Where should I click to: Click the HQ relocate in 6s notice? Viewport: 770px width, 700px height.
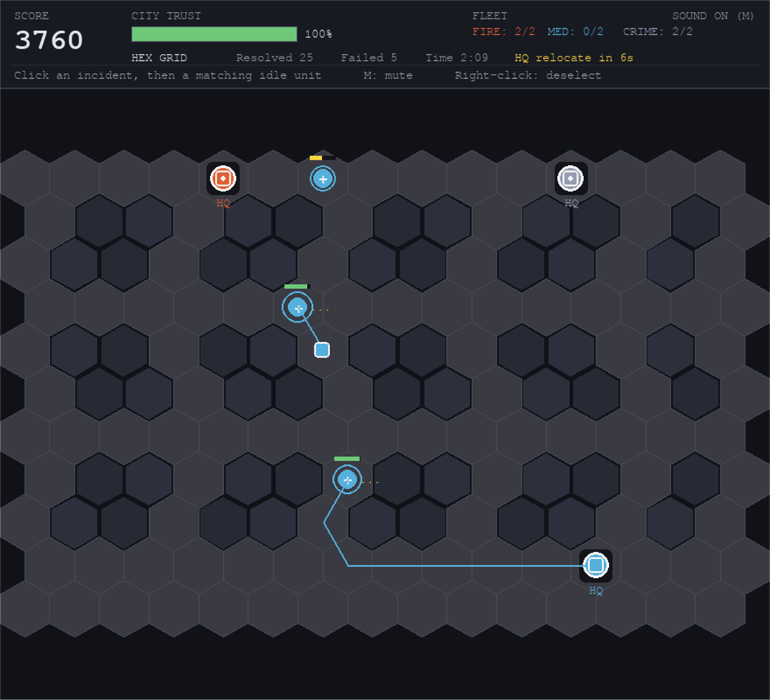pyautogui.click(x=574, y=58)
